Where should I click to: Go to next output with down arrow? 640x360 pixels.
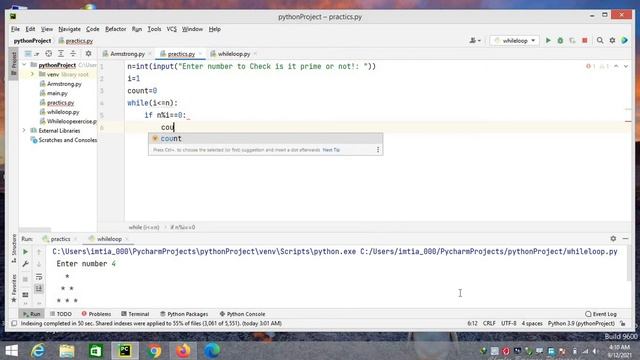[39, 264]
